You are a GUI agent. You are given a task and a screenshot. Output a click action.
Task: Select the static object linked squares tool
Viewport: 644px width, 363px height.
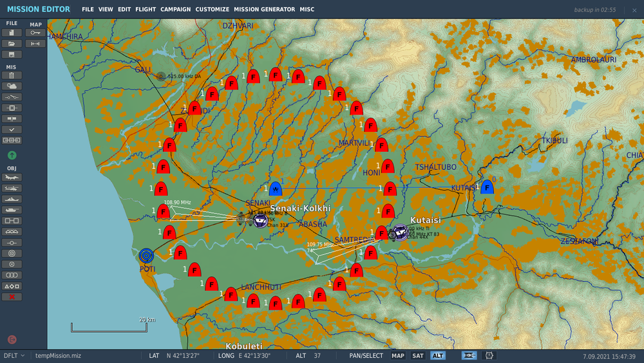[12, 221]
